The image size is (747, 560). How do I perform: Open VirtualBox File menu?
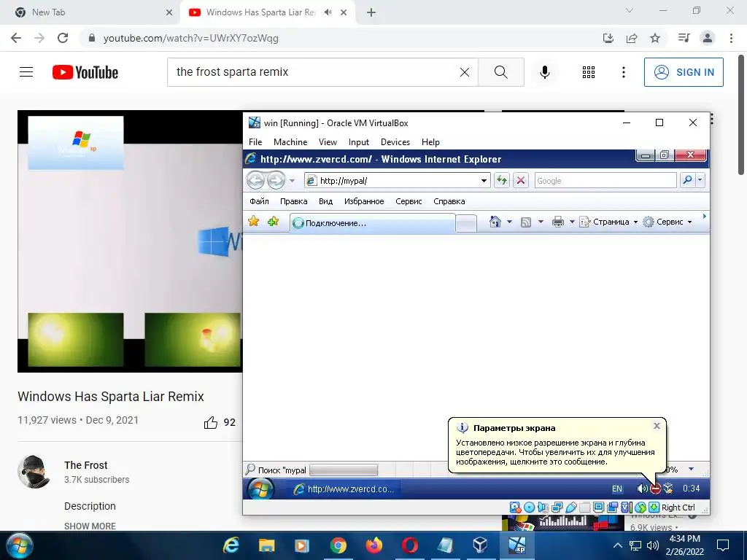click(255, 142)
